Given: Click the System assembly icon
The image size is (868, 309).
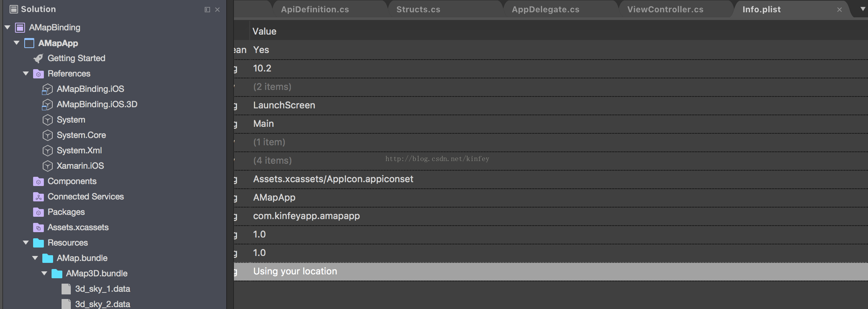Looking at the screenshot, I should click(x=47, y=120).
